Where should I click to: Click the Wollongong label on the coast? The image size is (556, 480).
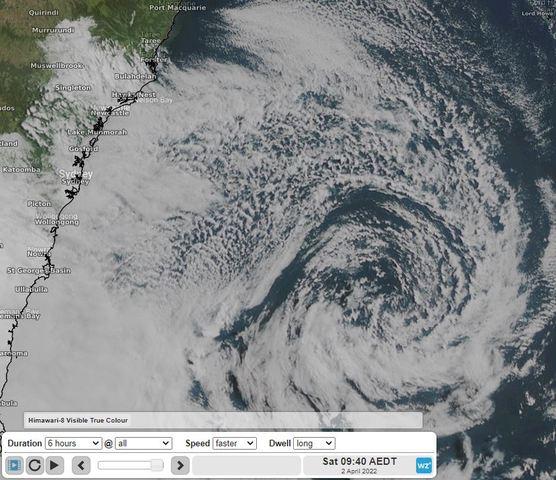57,222
